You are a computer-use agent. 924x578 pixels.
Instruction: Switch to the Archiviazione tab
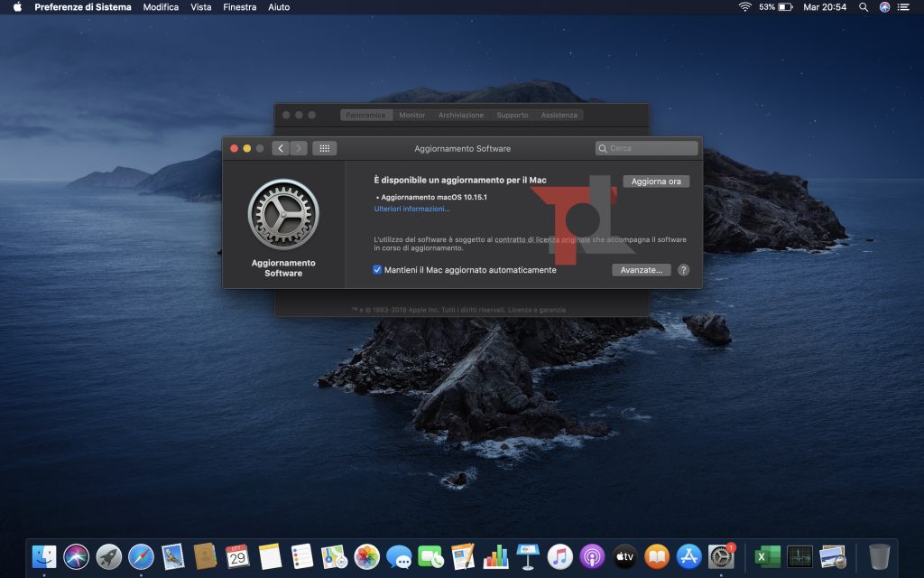tap(461, 116)
